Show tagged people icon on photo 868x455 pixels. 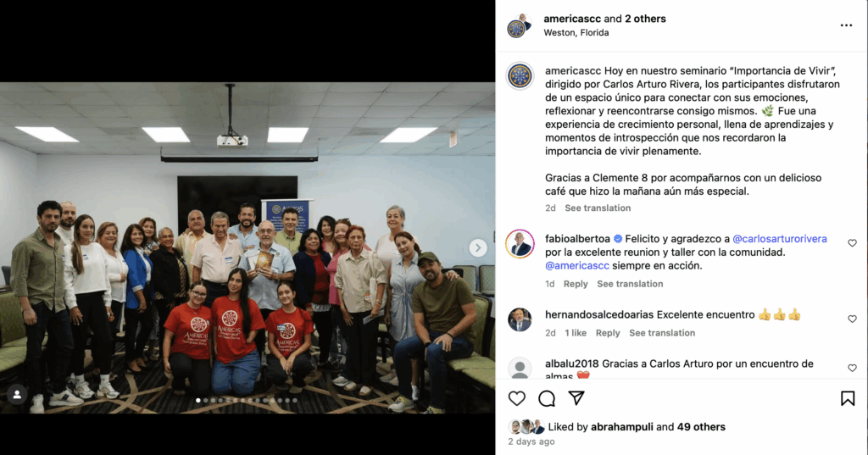17,394
